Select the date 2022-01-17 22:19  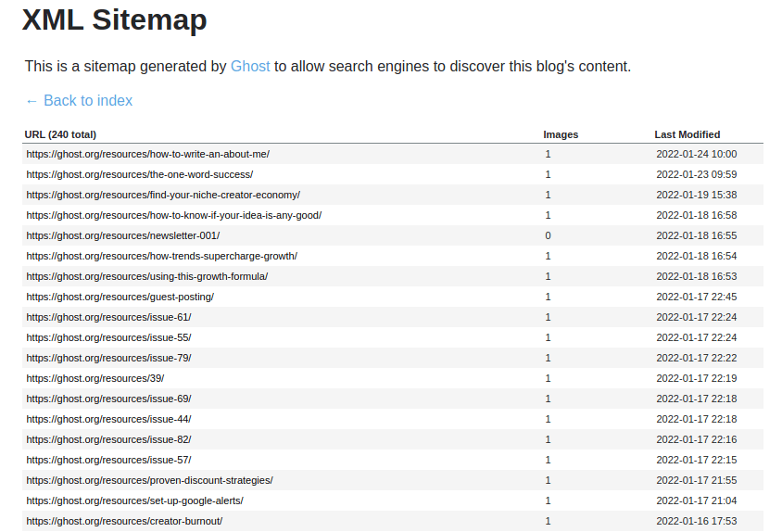696,378
